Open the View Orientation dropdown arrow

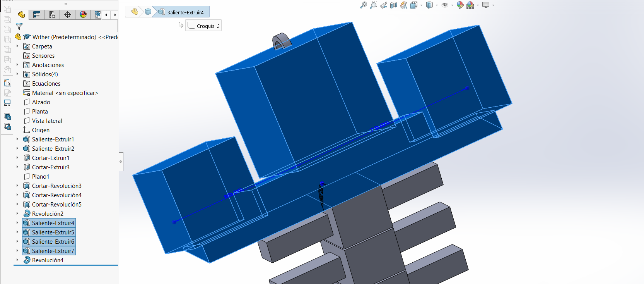point(421,5)
